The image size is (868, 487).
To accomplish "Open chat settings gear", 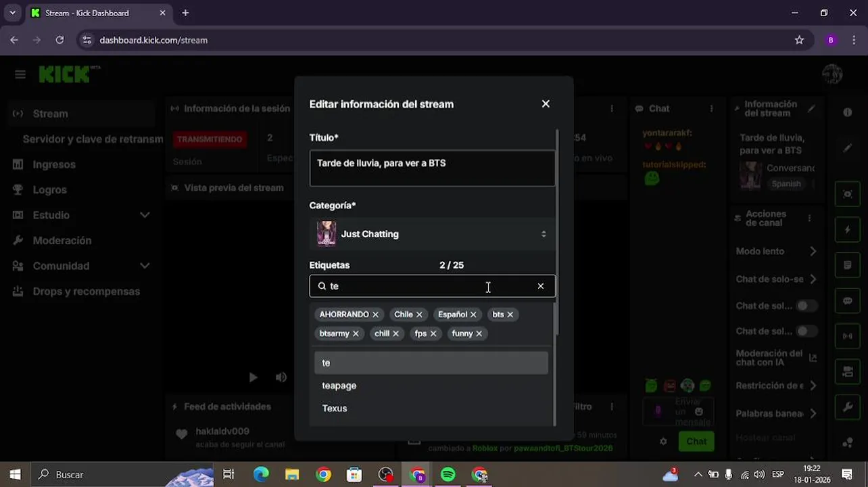I will click(663, 442).
